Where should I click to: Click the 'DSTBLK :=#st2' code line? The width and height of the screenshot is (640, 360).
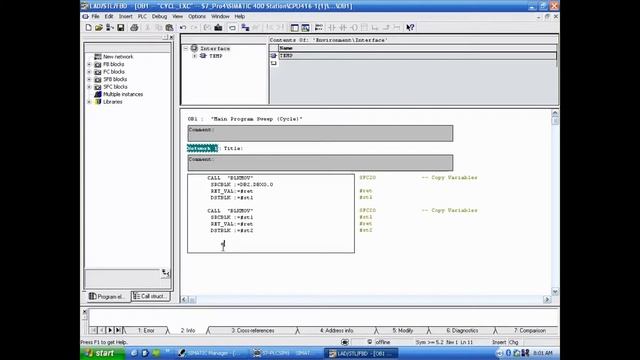231,231
